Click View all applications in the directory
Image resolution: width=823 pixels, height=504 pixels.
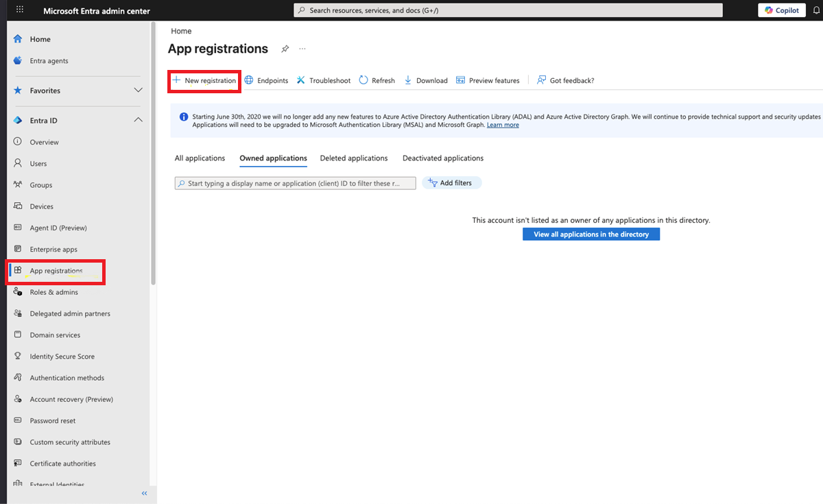591,235
